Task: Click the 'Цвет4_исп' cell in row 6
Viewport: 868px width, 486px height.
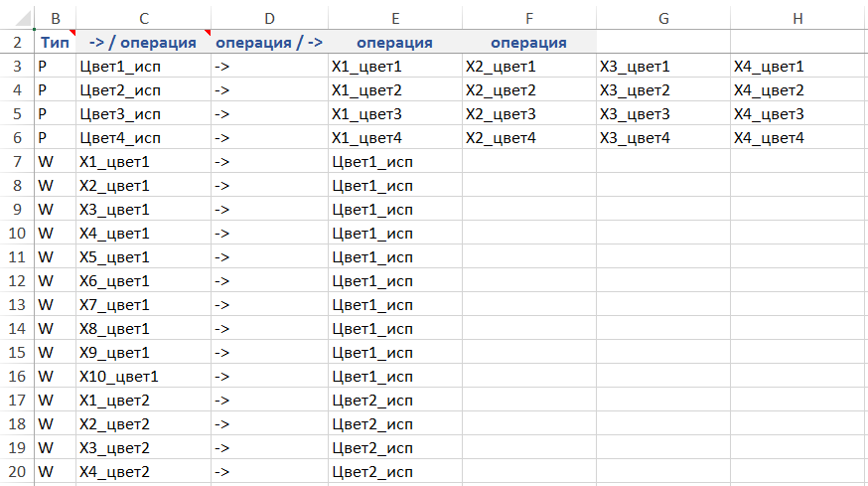Action: pyautogui.click(x=144, y=138)
